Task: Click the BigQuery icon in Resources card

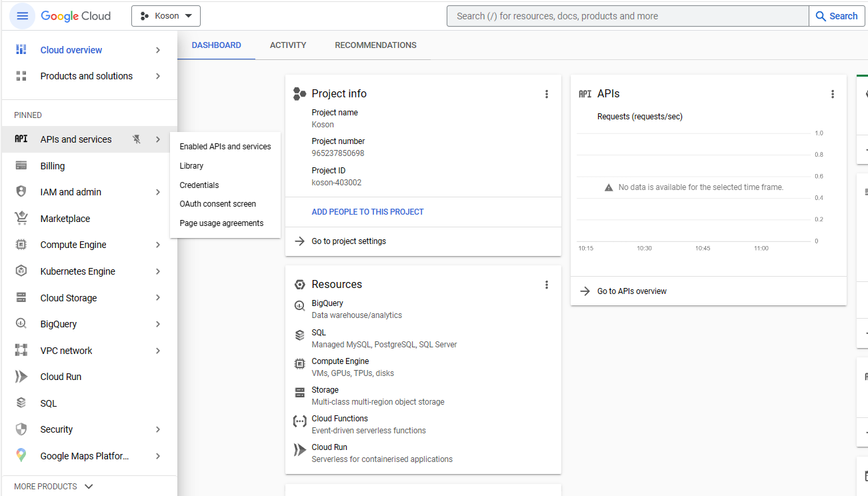Action: [300, 306]
